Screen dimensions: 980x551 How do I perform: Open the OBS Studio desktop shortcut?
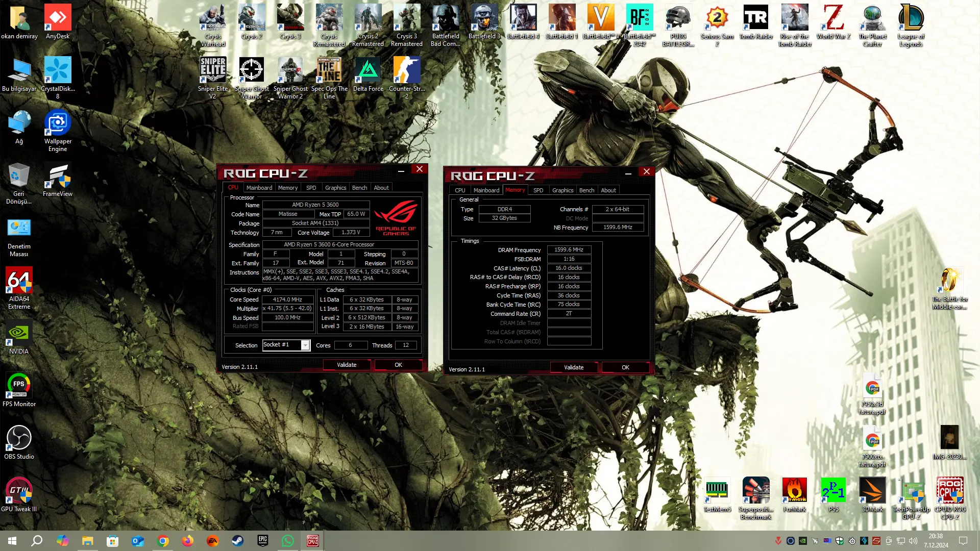coord(19,442)
